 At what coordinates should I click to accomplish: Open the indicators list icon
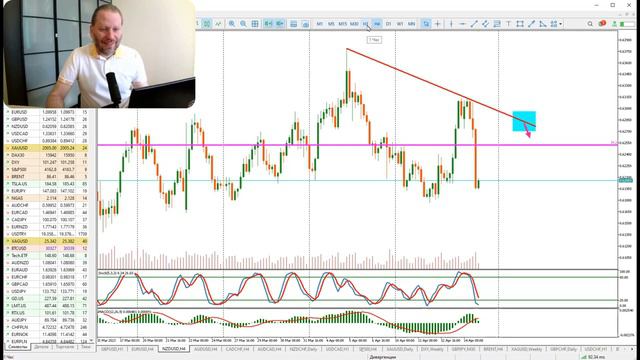(x=293, y=24)
